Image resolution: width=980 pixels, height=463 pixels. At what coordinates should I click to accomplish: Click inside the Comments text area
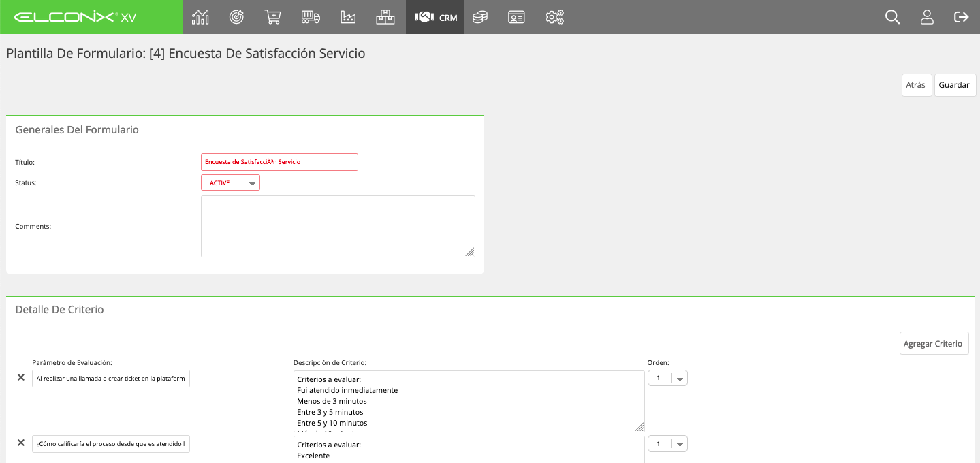(338, 226)
